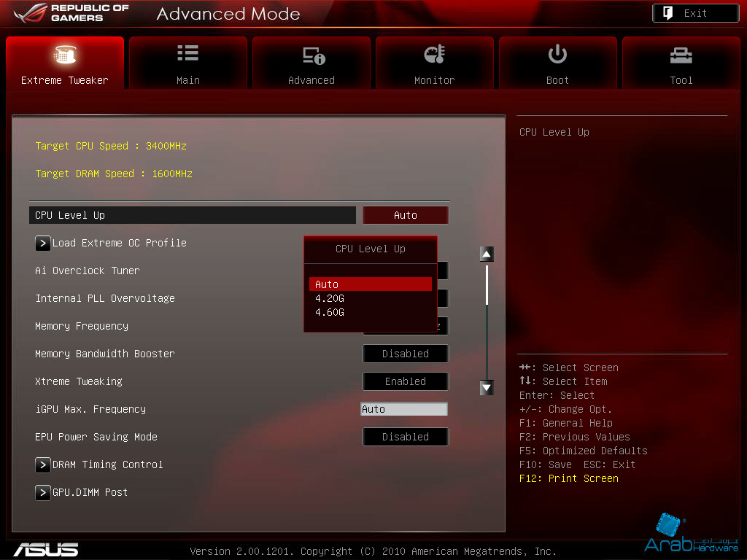Click the Boot tab power icon
747x560 pixels.
[x=557, y=54]
